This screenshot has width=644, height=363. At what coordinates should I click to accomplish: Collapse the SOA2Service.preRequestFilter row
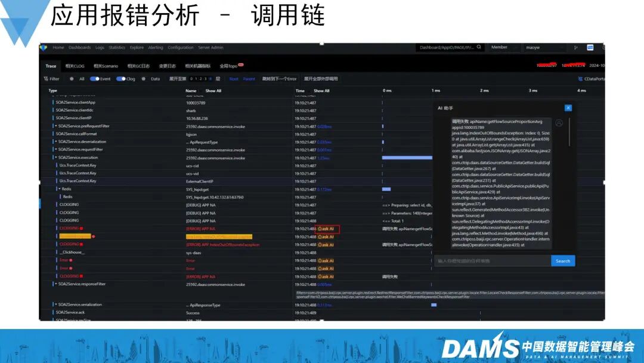[56, 126]
